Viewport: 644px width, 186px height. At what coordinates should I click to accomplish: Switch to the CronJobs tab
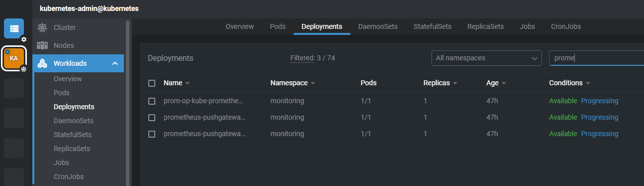566,26
